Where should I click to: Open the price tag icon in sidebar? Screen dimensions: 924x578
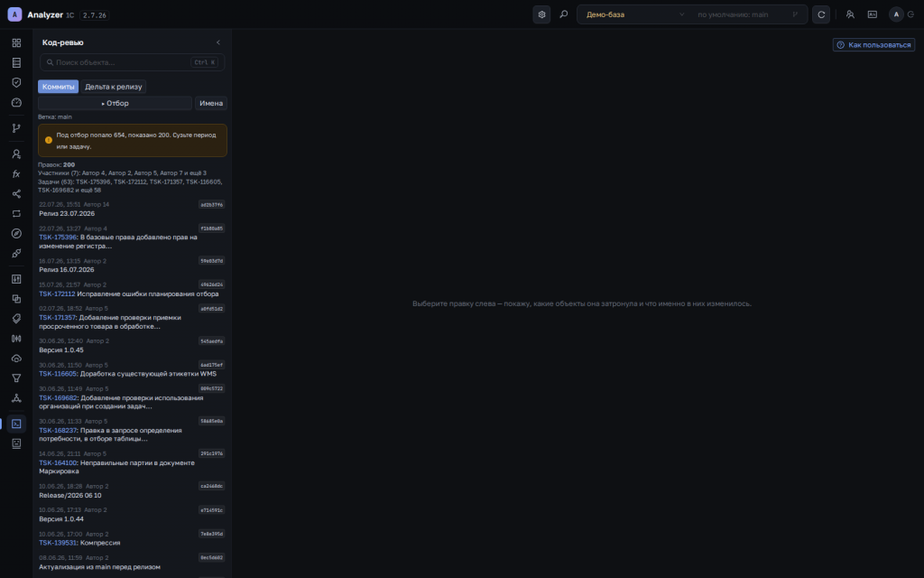point(16,319)
